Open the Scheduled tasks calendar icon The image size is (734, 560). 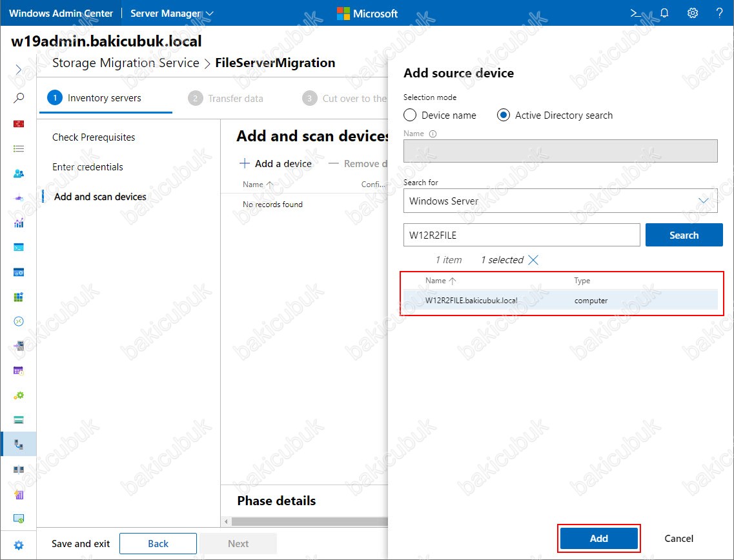[19, 371]
